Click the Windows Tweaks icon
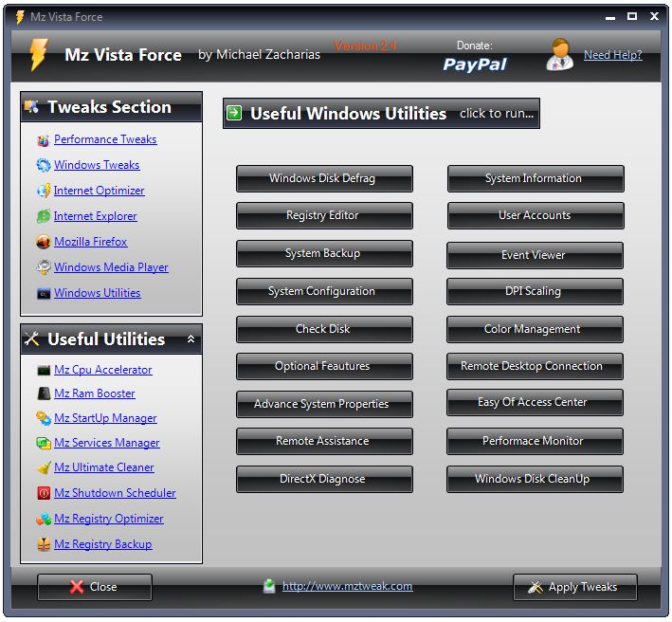The width and height of the screenshot is (672, 622). (43, 165)
